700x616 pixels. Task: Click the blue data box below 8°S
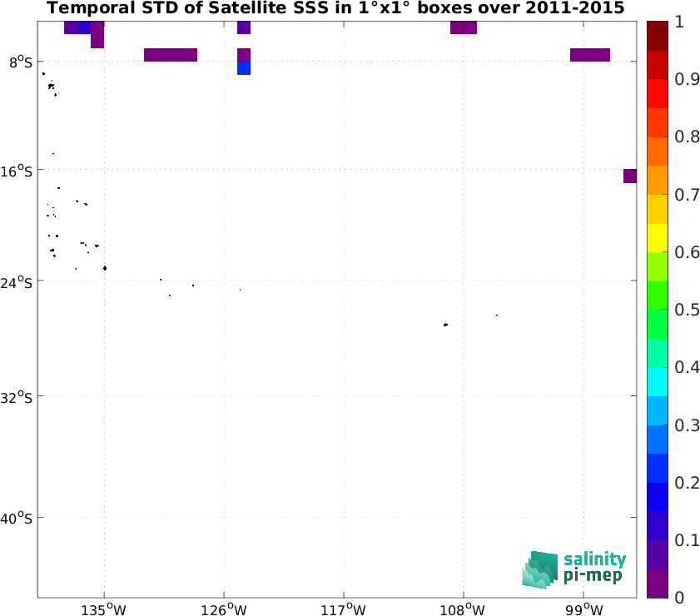tap(244, 68)
